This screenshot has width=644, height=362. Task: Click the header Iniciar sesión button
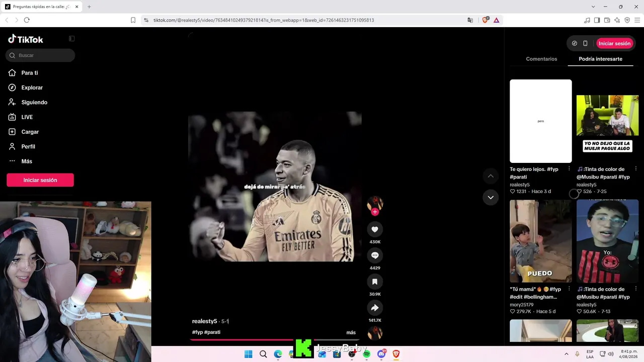click(614, 43)
